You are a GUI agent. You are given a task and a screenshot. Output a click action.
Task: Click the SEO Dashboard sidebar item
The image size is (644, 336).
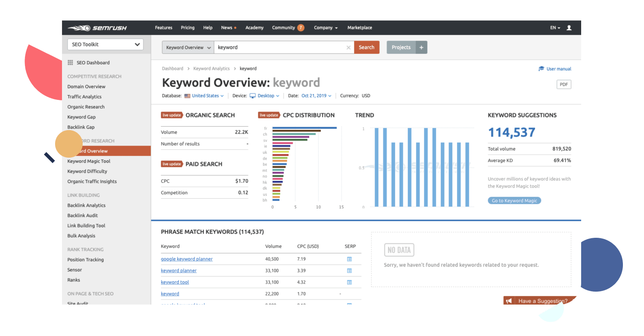[x=93, y=63]
